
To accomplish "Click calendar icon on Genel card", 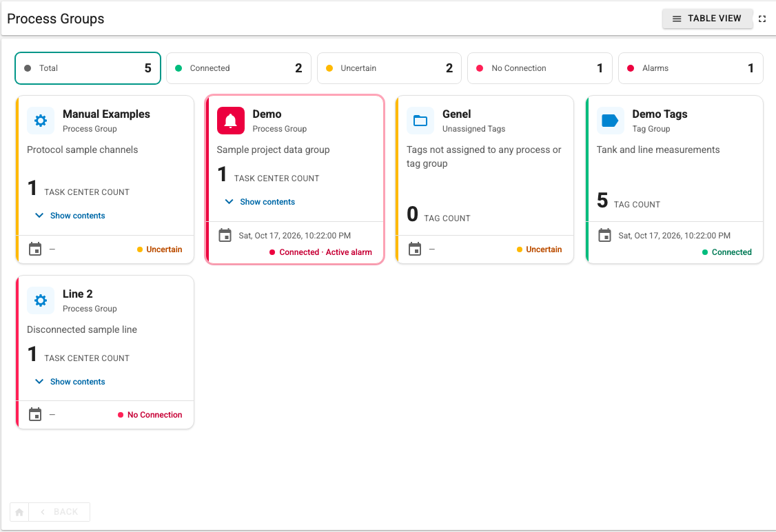I will pos(415,249).
